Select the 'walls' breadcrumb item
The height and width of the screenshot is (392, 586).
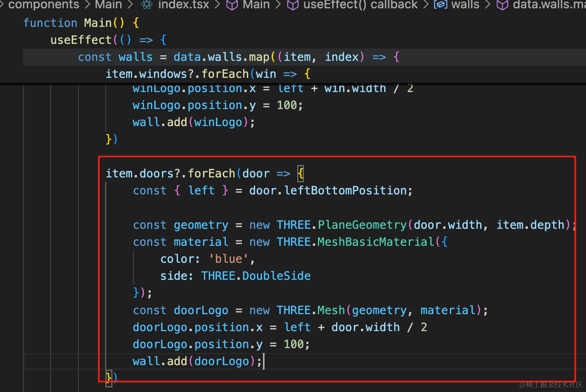465,5
